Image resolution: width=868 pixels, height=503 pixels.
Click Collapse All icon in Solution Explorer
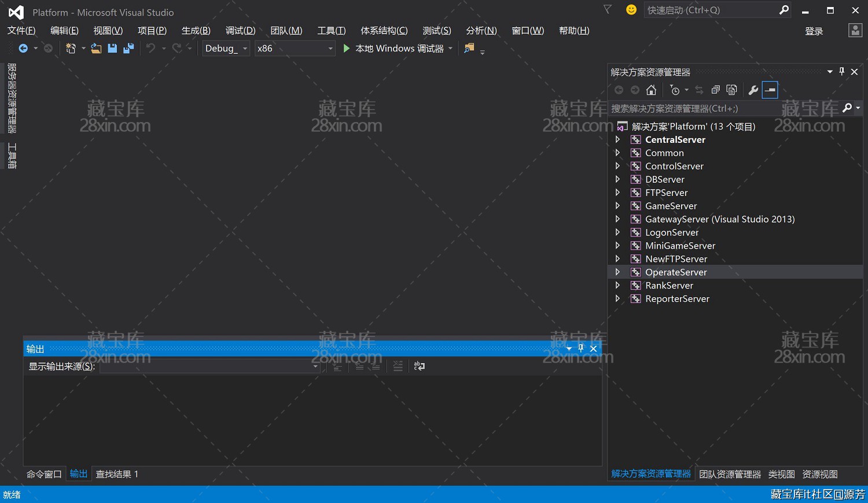point(715,90)
